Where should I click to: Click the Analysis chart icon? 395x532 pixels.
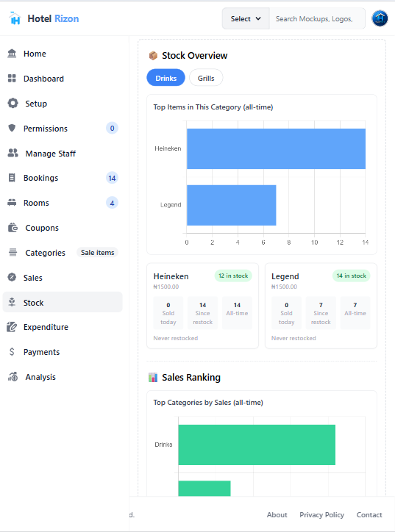[13, 377]
